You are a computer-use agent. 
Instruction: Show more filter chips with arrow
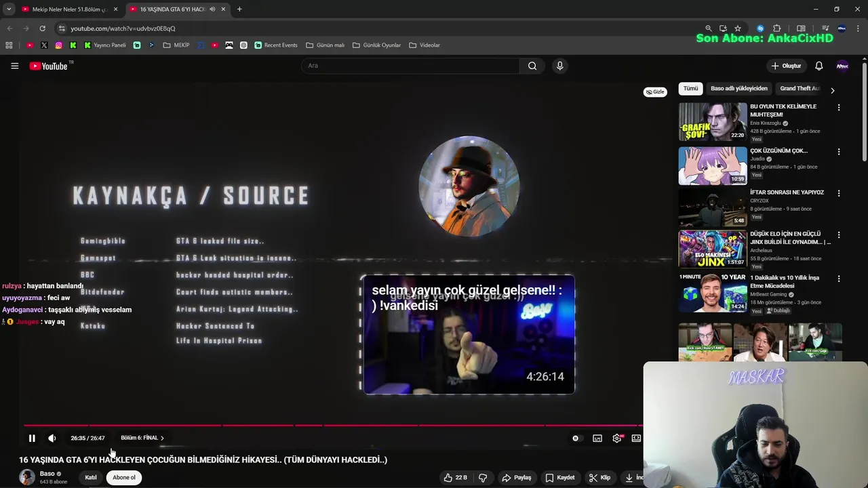pos(833,89)
